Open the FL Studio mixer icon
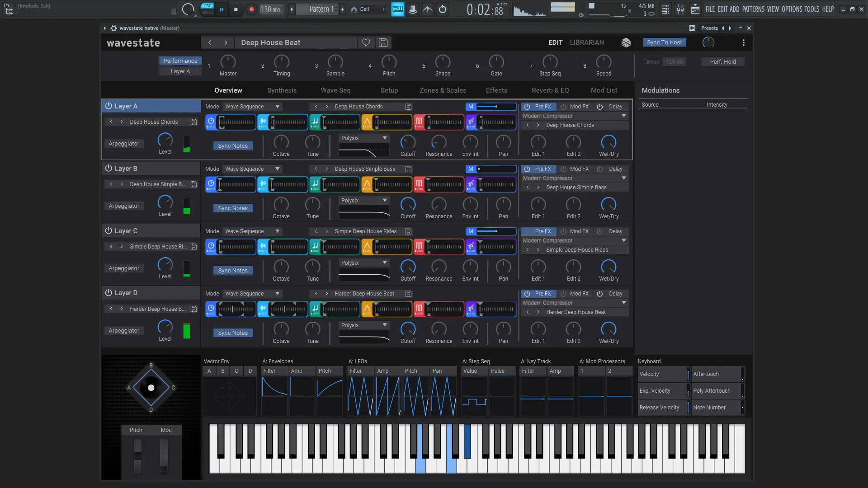 pos(680,9)
